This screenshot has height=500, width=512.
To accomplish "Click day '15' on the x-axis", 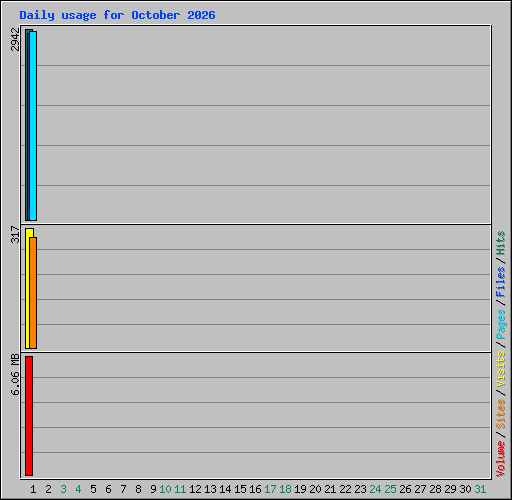I will [x=240, y=489].
